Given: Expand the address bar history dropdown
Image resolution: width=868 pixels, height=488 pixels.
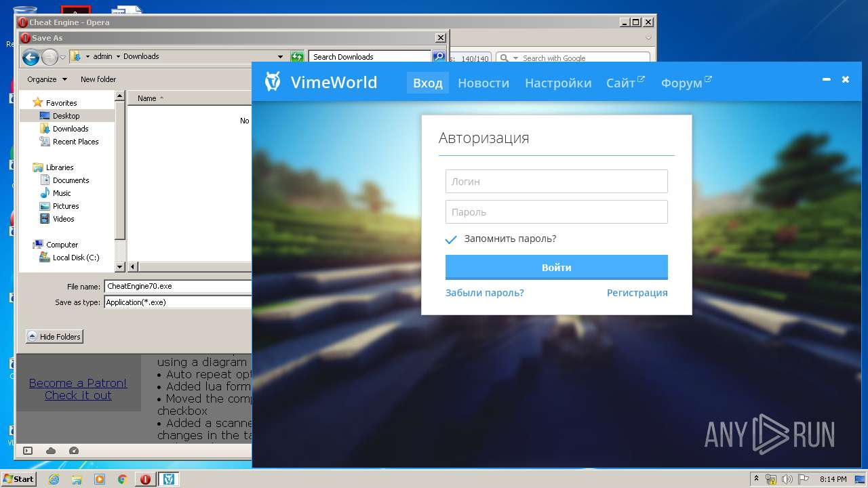Looking at the screenshot, I should [x=280, y=57].
